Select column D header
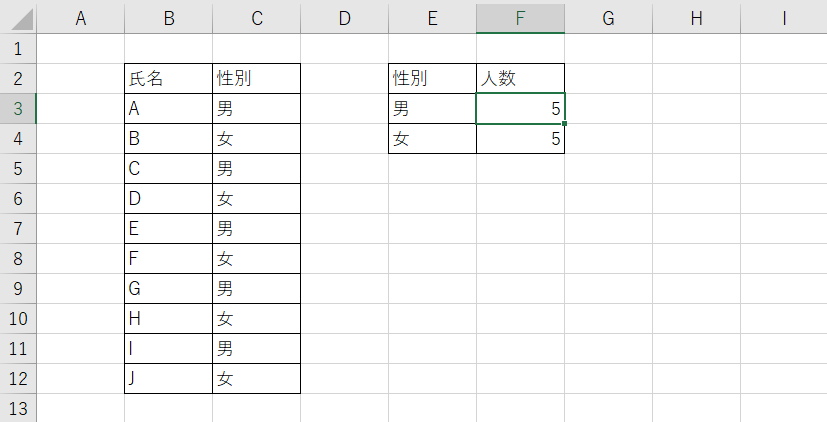 click(344, 19)
